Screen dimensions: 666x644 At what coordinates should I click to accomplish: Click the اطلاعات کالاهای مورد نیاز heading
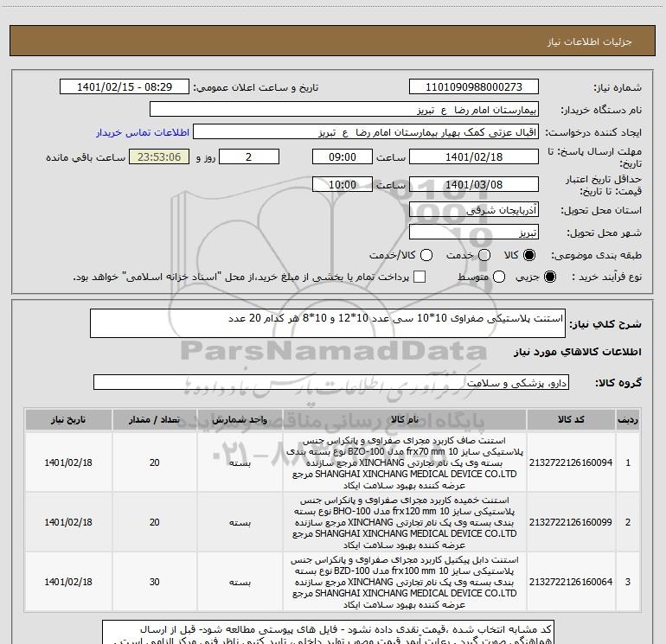[x=578, y=352]
